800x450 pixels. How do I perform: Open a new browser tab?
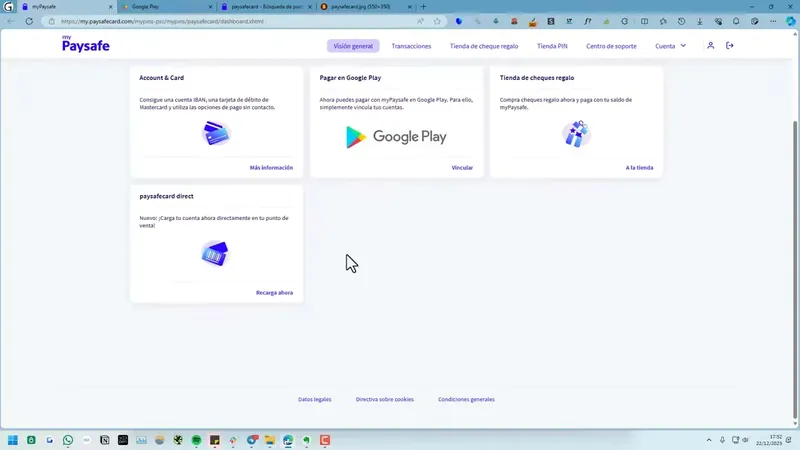423,7
